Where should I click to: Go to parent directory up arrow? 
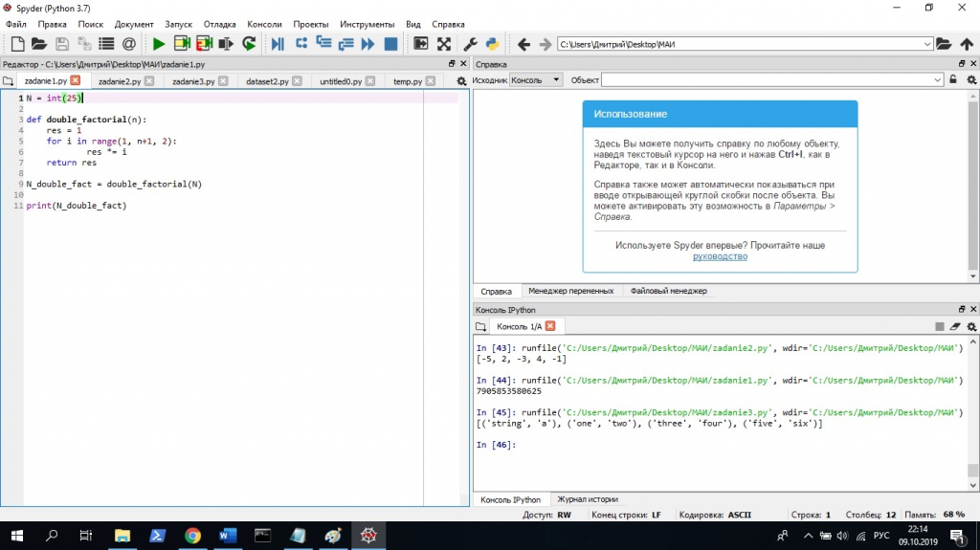(967, 44)
